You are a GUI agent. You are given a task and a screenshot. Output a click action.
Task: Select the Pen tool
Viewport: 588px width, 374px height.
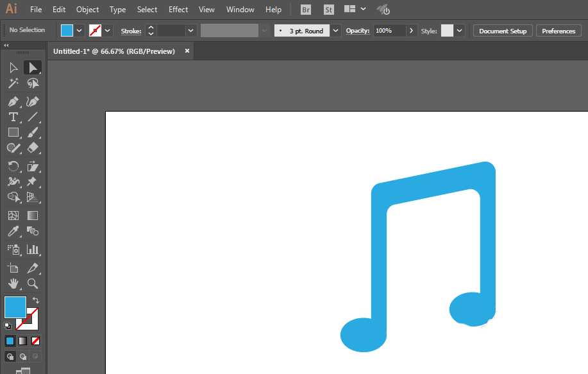(x=13, y=101)
